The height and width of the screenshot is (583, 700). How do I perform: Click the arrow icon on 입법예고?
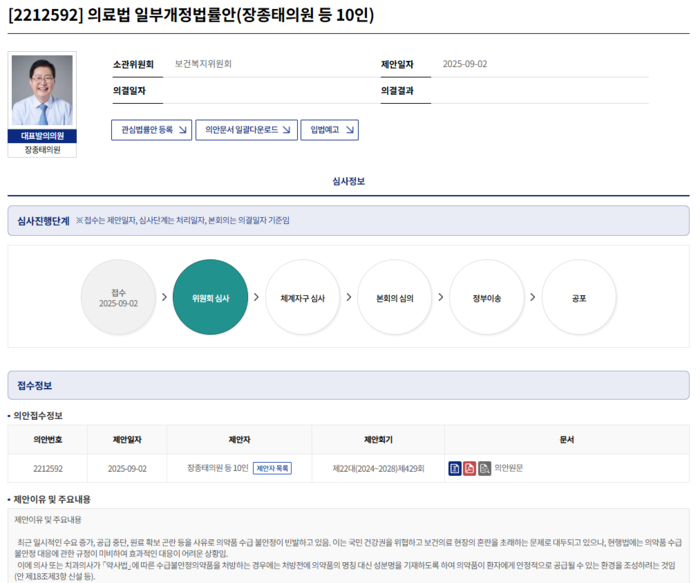click(x=348, y=130)
